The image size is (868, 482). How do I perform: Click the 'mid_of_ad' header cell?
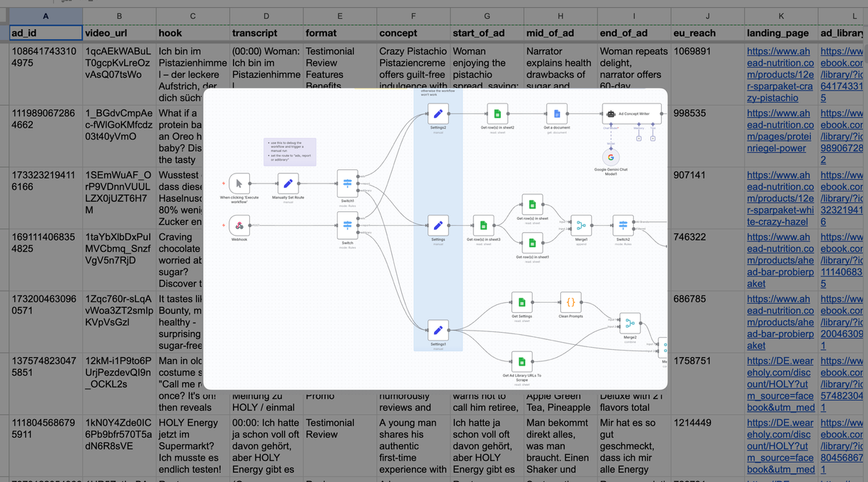tap(560, 33)
